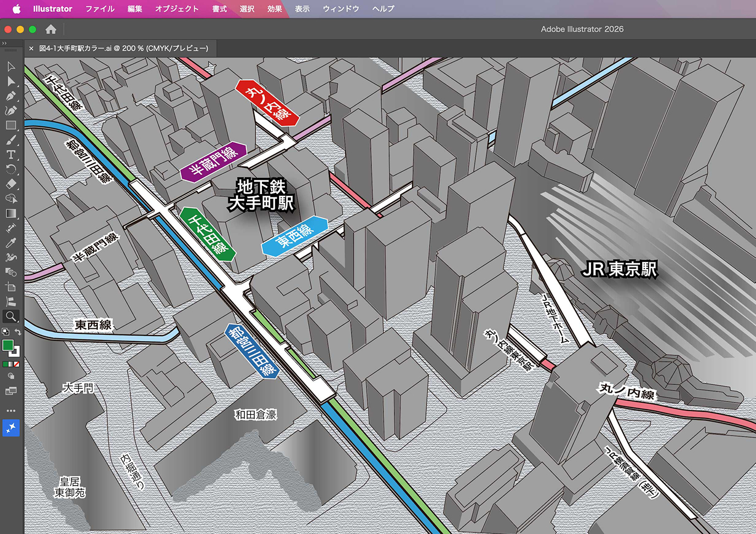The image size is (756, 534).
Task: Reset to default fill and stroke
Action: click(5, 332)
